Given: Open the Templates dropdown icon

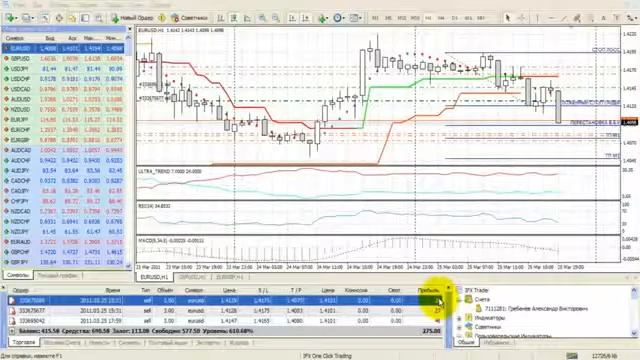Looking at the screenshot, I should coord(356,18).
